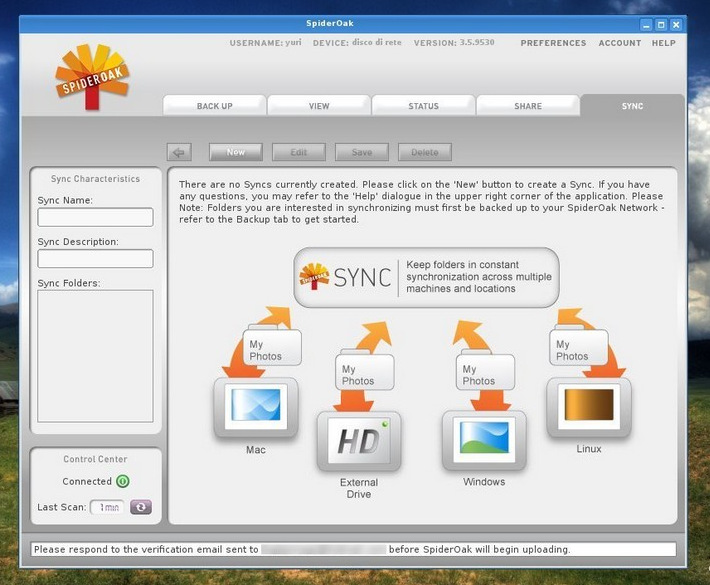Click the 'USERNAME: yuri' text
Viewport: 710px width, 585px height.
click(x=265, y=43)
